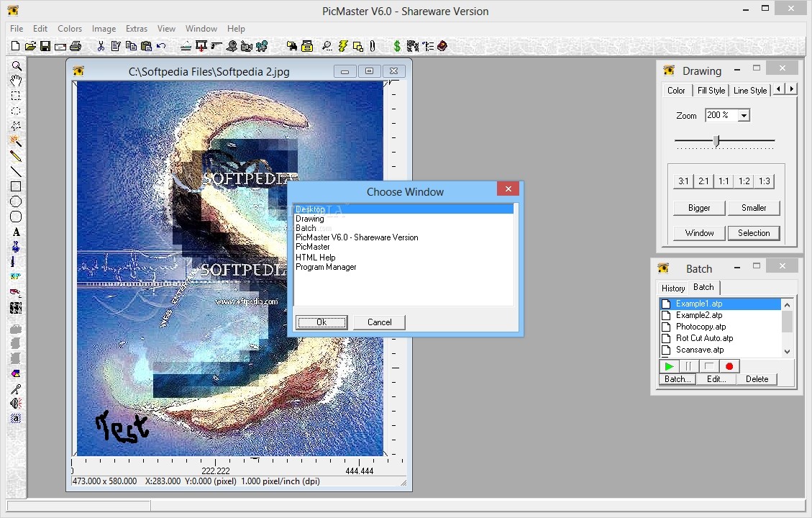Select the Text 'A' tool

coord(16,232)
